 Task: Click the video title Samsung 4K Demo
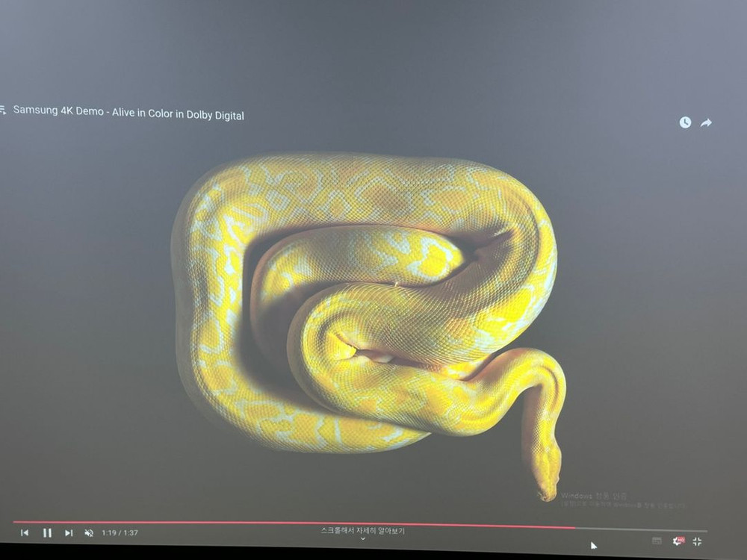[128, 113]
